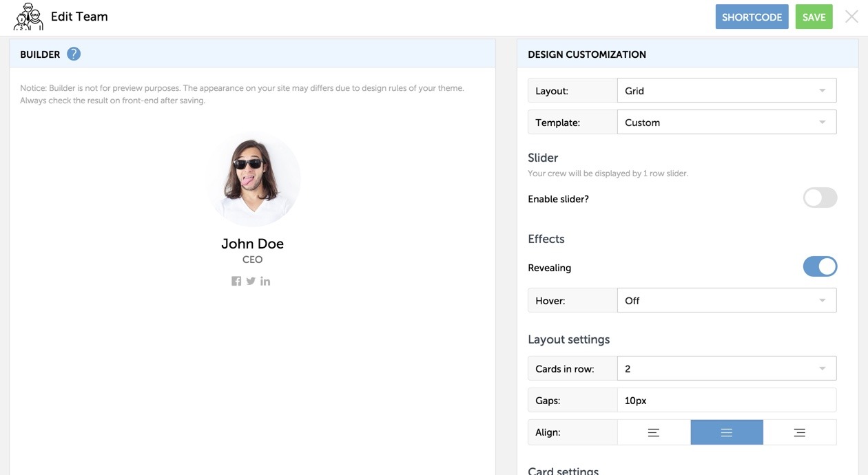868x475 pixels.
Task: Click the Twitter icon under John Doe
Action: (x=251, y=281)
